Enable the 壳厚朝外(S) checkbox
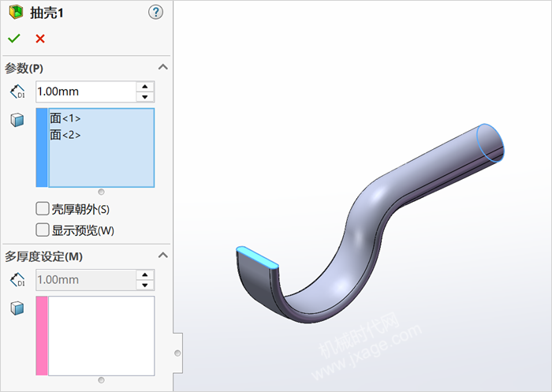Image resolution: width=552 pixels, height=392 pixels. coord(43,209)
